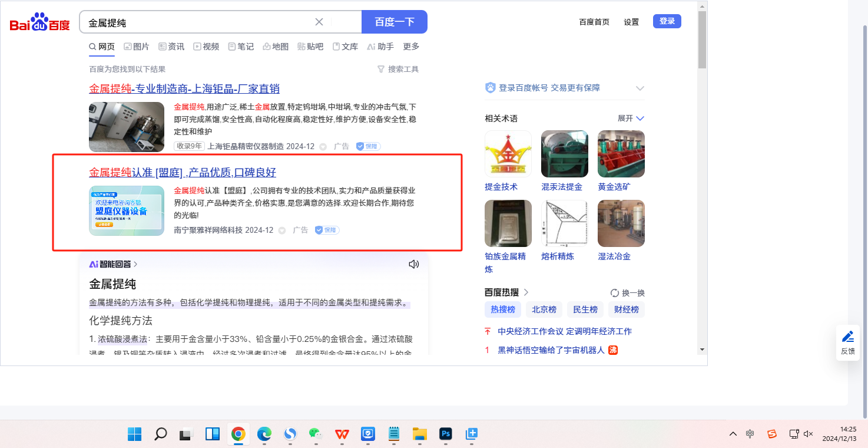Viewport: 868px width, 448px height.
Task: Toggle the 中 Chinese input mode indicator
Action: tap(750, 434)
